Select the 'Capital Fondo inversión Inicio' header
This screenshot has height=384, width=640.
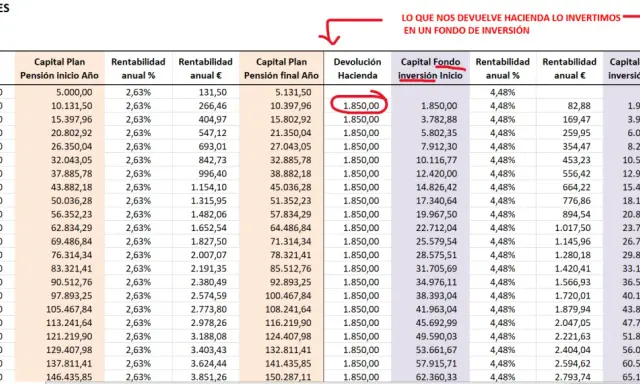[x=430, y=69]
